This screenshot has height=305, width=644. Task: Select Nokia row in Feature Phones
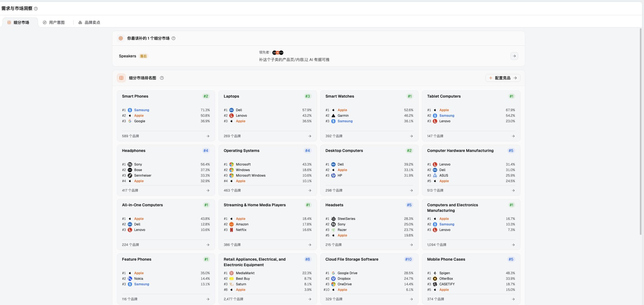tap(166, 279)
